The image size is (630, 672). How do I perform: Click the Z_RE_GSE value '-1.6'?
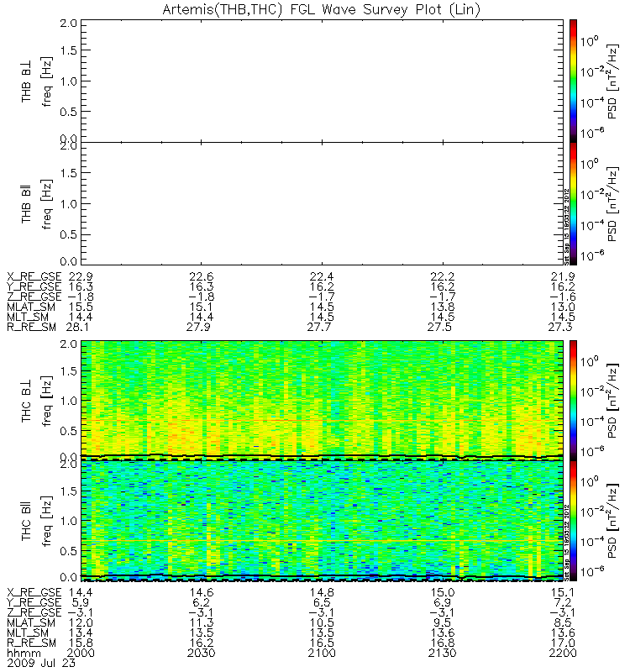click(x=563, y=297)
